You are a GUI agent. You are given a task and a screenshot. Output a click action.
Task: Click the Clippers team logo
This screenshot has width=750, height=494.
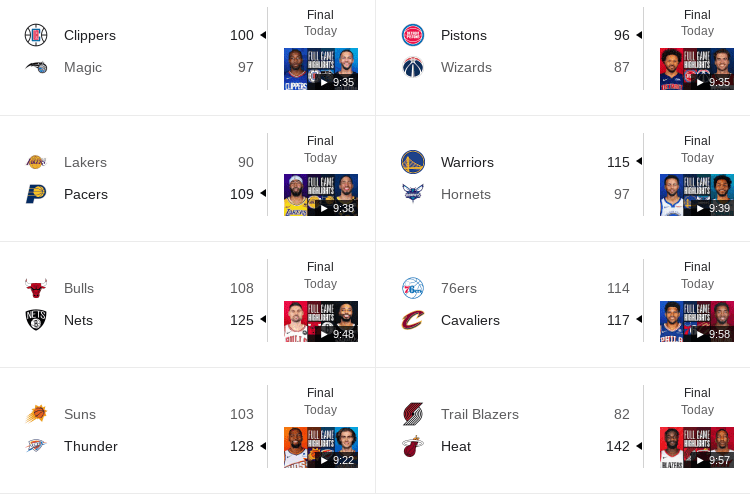click(x=36, y=35)
